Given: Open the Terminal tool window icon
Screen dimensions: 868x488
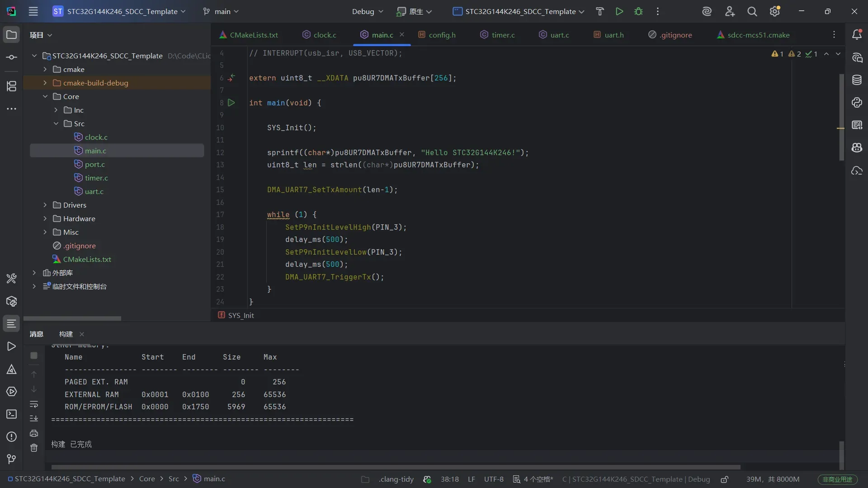Looking at the screenshot, I should click(x=11, y=414).
